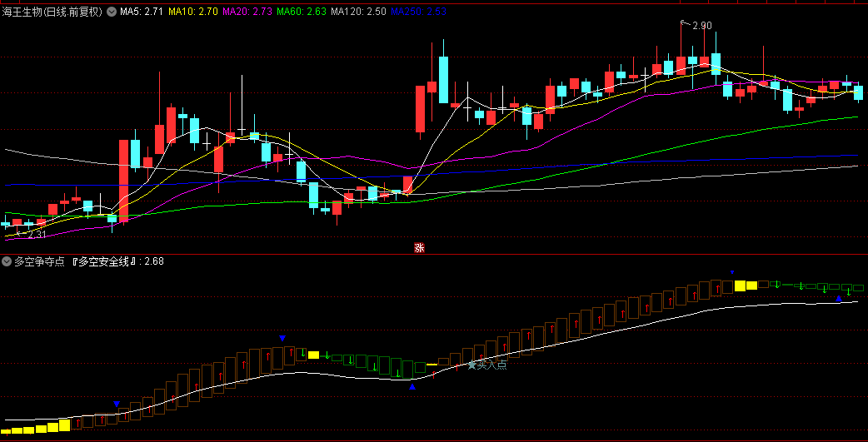Click the 『多空安全线』: 2.68 value

pyautogui.click(x=117, y=261)
